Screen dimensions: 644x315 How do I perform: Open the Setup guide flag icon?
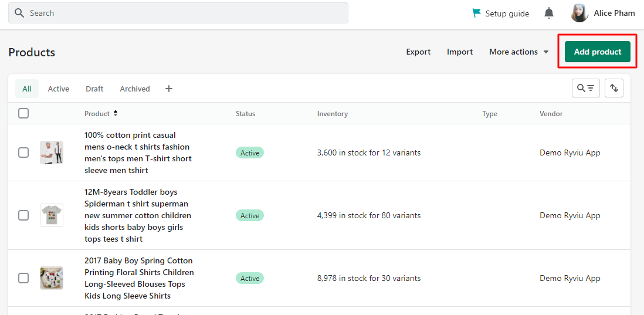pos(476,13)
